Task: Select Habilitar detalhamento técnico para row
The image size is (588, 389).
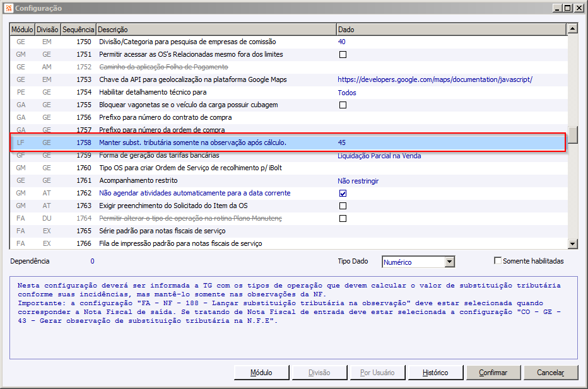Action: point(288,92)
